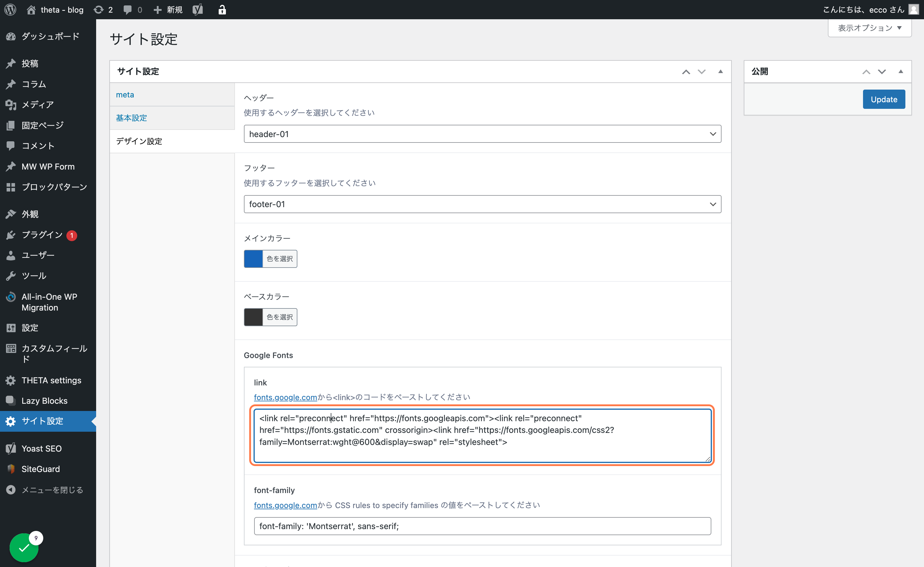Open THETA settings
Screen dimensions: 924x567
(48, 380)
